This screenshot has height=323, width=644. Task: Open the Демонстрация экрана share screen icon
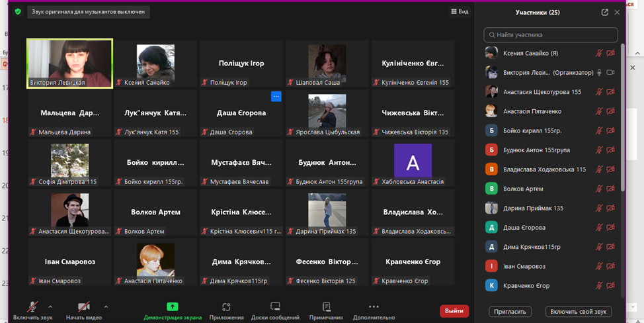tap(173, 307)
